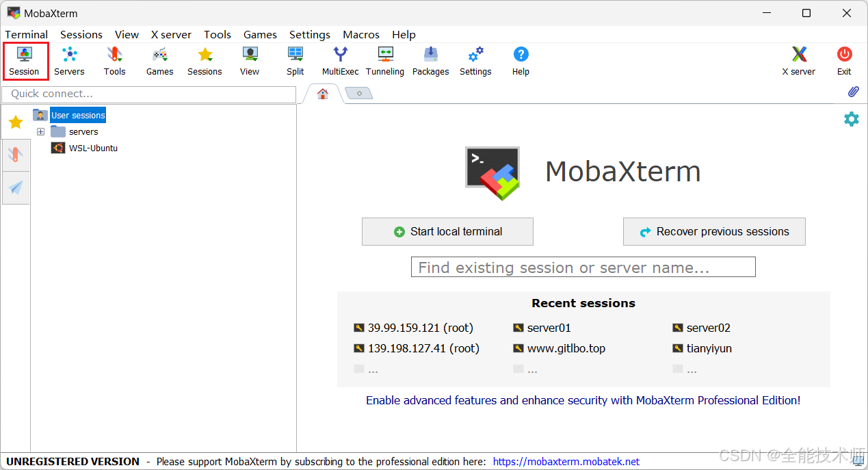
Task: Open the Tunneling toolbar icon
Action: point(385,61)
